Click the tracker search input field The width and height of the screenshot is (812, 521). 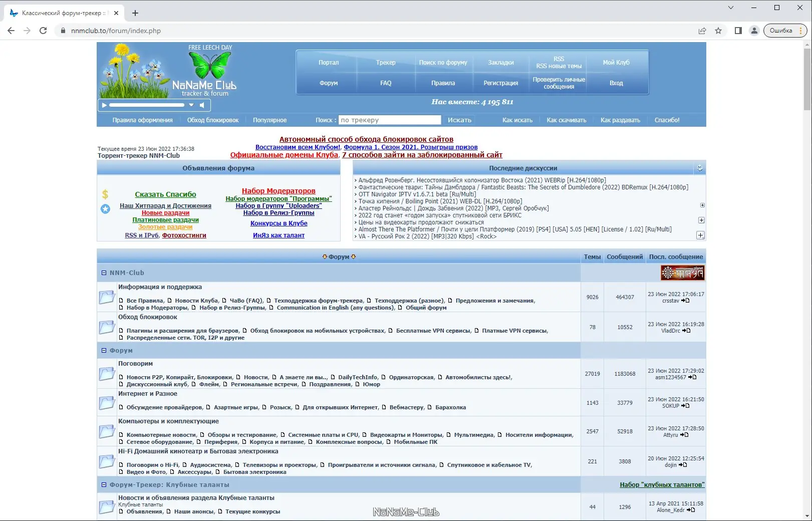390,120
